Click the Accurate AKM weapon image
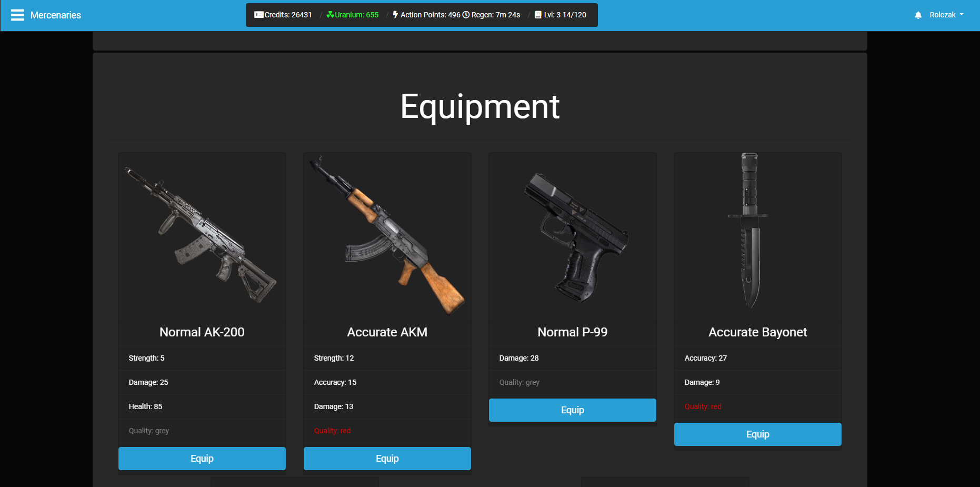This screenshot has width=980, height=487. coord(387,234)
